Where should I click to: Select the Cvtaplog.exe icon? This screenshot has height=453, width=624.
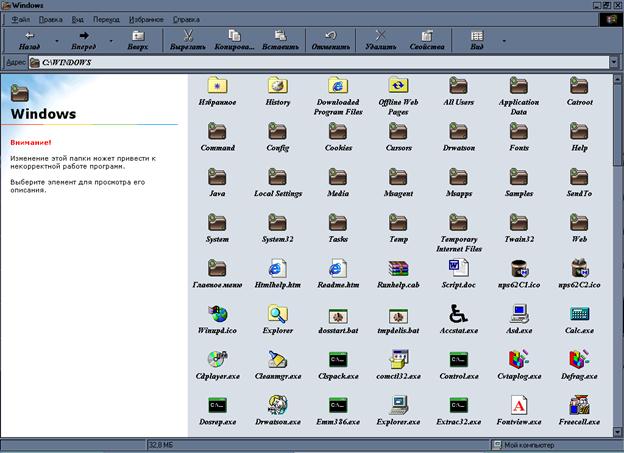[x=519, y=359]
